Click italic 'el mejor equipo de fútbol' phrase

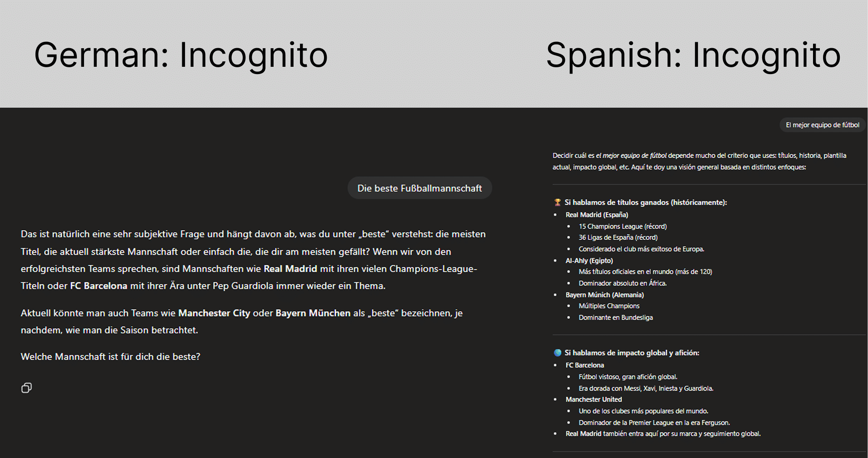coord(631,155)
